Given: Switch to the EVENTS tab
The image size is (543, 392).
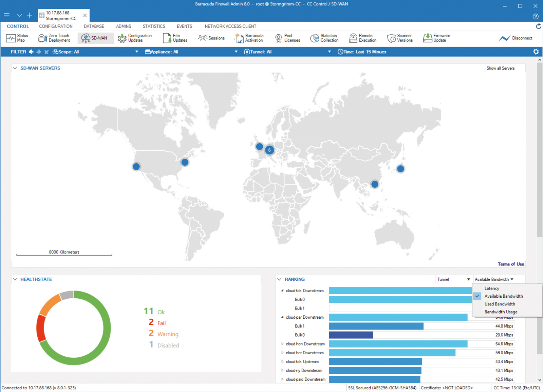Looking at the screenshot, I should click(184, 26).
